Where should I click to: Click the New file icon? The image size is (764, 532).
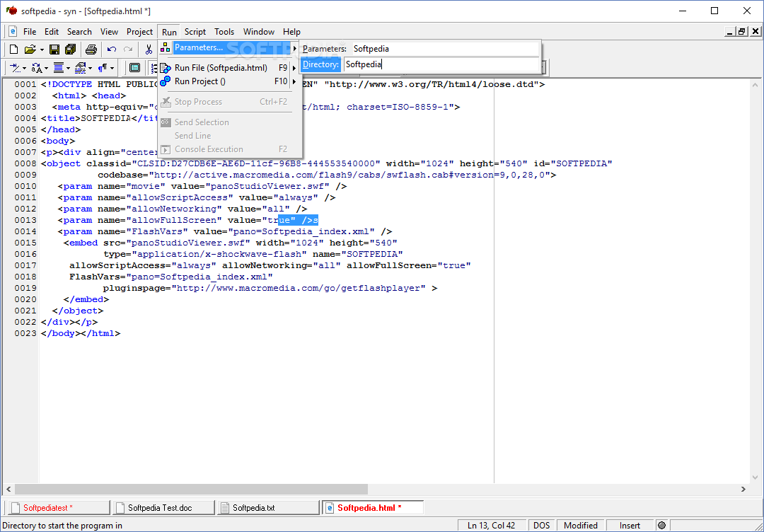click(x=14, y=49)
